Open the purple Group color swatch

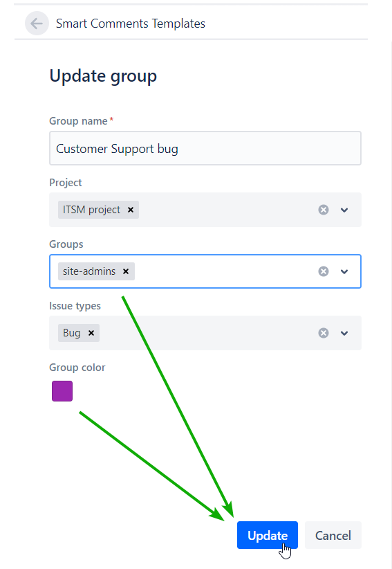pyautogui.click(x=62, y=391)
